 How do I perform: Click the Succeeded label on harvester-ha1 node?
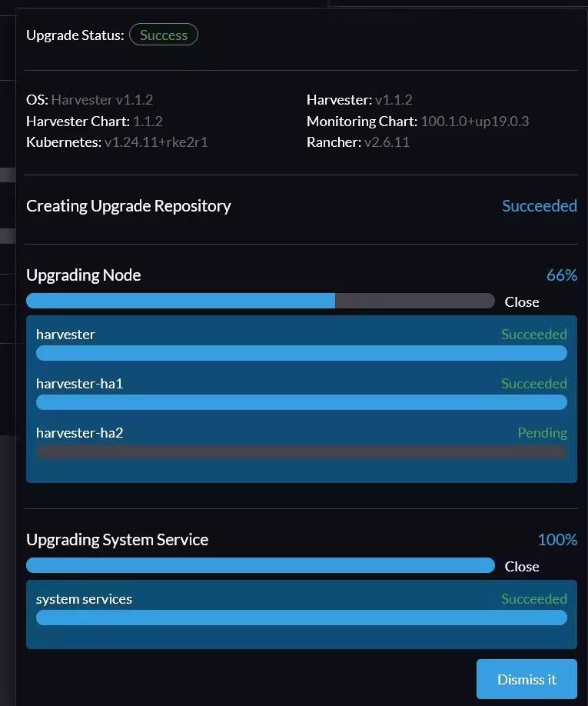[x=534, y=383]
